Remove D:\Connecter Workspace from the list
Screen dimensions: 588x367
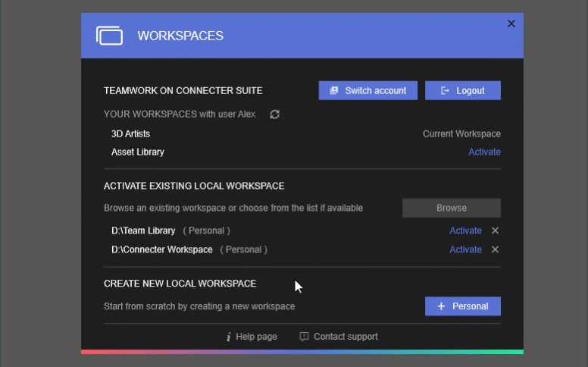pyautogui.click(x=495, y=249)
